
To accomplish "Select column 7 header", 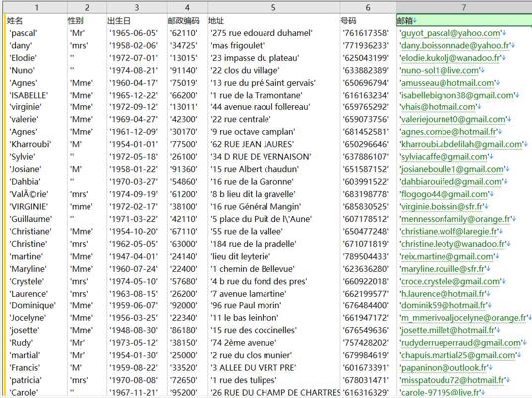I will point(463,7).
